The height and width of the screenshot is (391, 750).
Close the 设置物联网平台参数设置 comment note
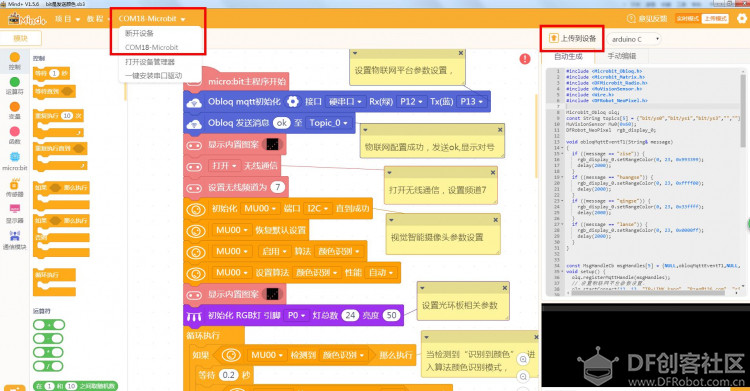click(x=461, y=53)
